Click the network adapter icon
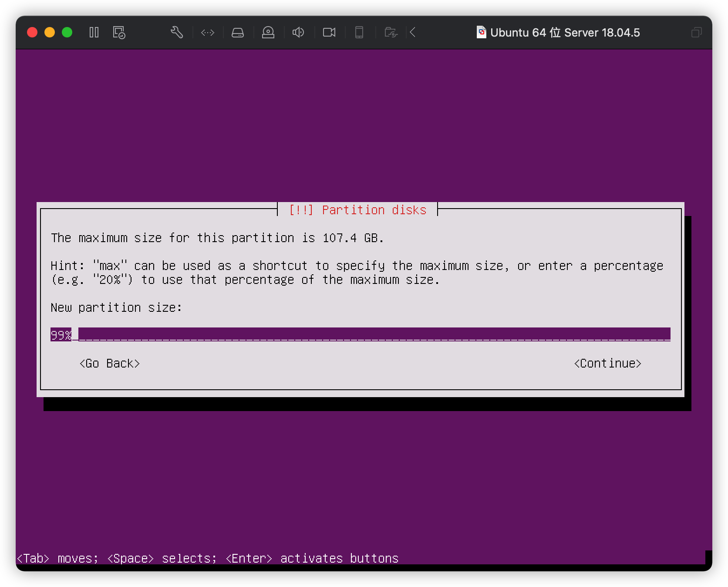 (208, 32)
